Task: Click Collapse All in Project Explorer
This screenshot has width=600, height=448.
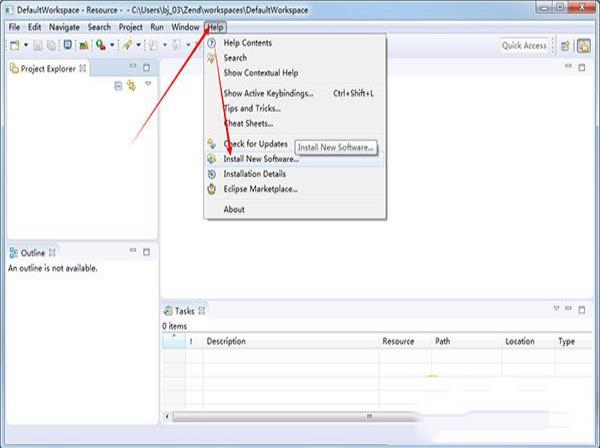Action: tap(118, 85)
